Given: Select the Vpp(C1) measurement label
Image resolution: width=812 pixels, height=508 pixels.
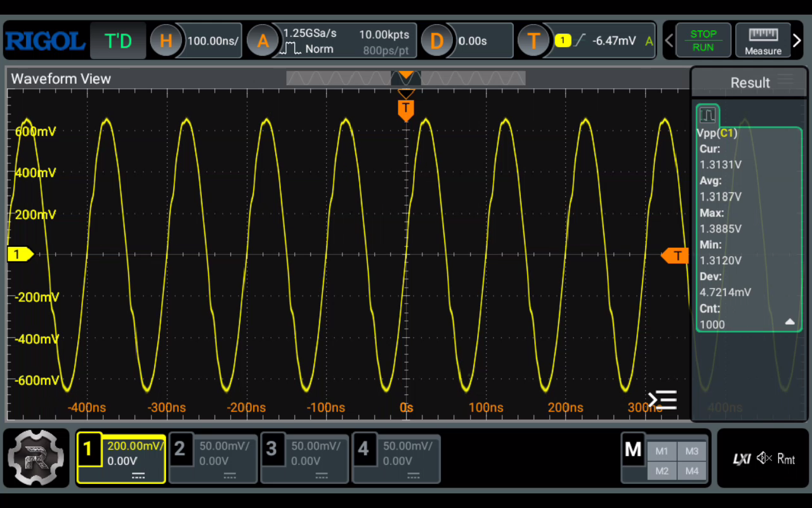Looking at the screenshot, I should 717,133.
